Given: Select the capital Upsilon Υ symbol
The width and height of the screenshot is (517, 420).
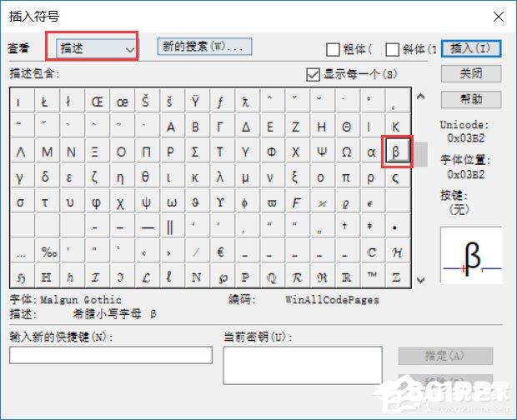Looking at the screenshot, I should click(x=246, y=152).
